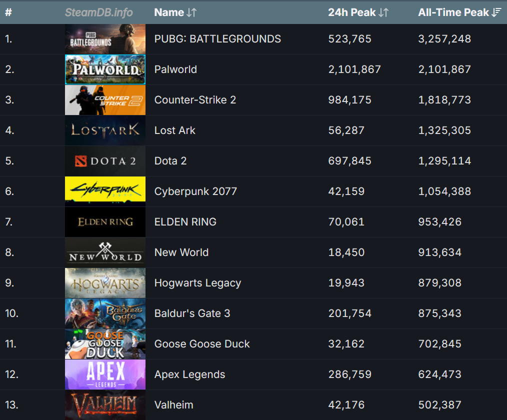
Task: Open the Valheim name link
Action: (x=173, y=405)
